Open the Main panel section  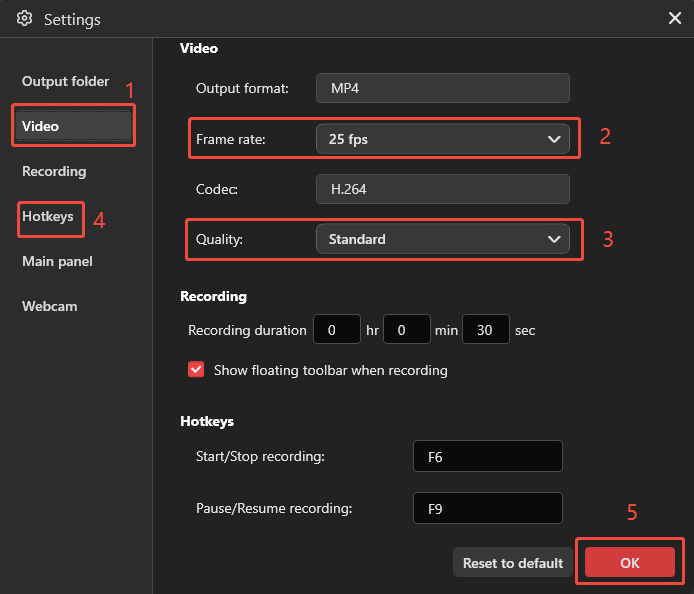(58, 261)
